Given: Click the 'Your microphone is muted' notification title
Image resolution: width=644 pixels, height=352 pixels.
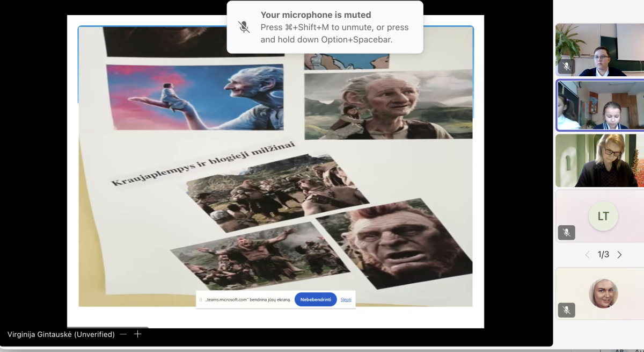Looking at the screenshot, I should [x=316, y=15].
